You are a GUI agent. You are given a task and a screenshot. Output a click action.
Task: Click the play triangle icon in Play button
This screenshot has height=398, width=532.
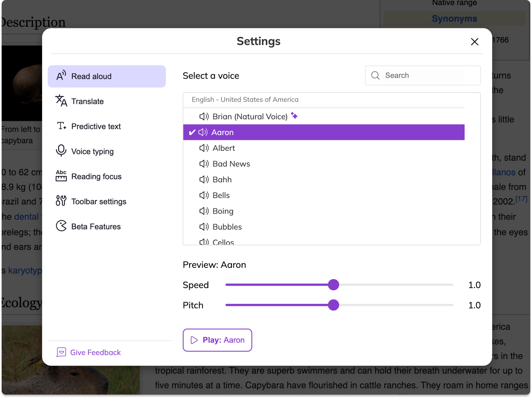tap(194, 340)
